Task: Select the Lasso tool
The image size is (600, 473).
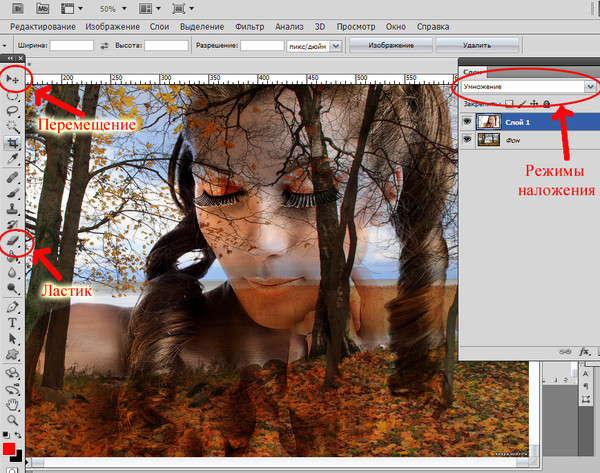Action: [12, 111]
